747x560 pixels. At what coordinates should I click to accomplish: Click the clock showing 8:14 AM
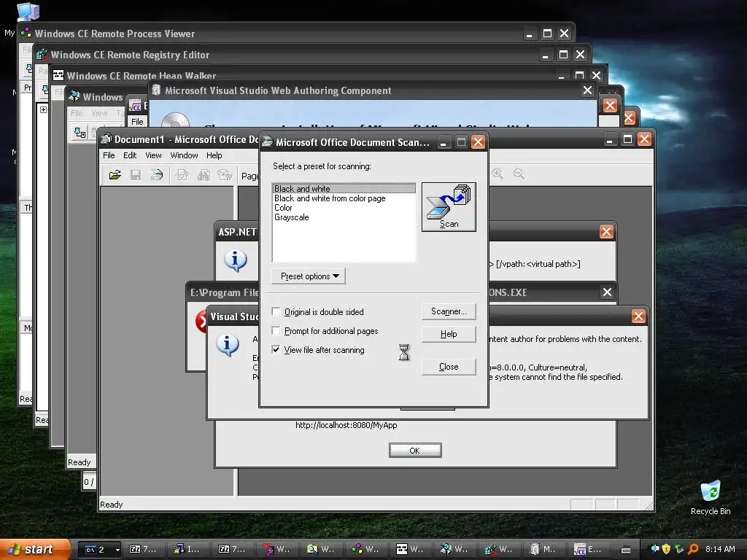720,549
